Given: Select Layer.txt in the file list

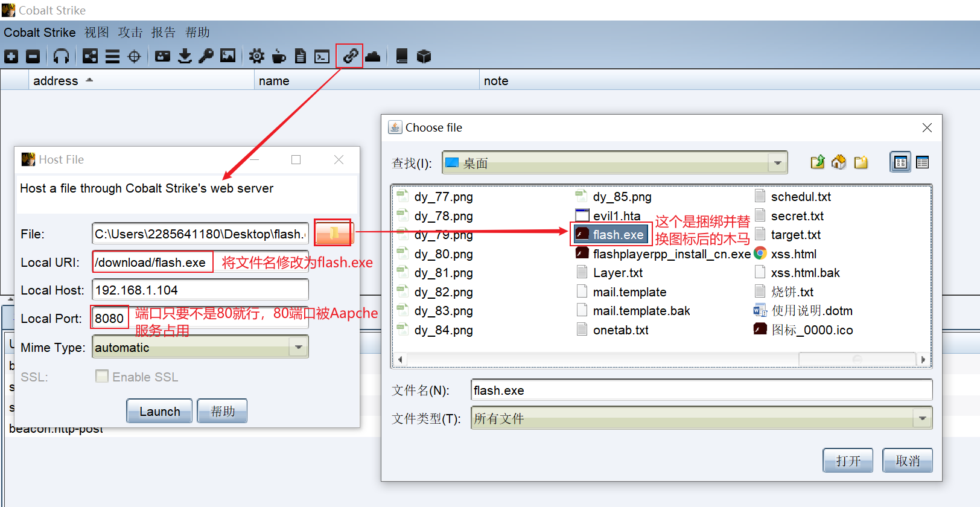Looking at the screenshot, I should tap(609, 272).
